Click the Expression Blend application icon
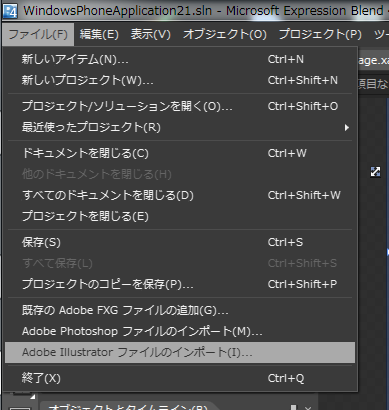The width and height of the screenshot is (389, 410). pos(10,11)
